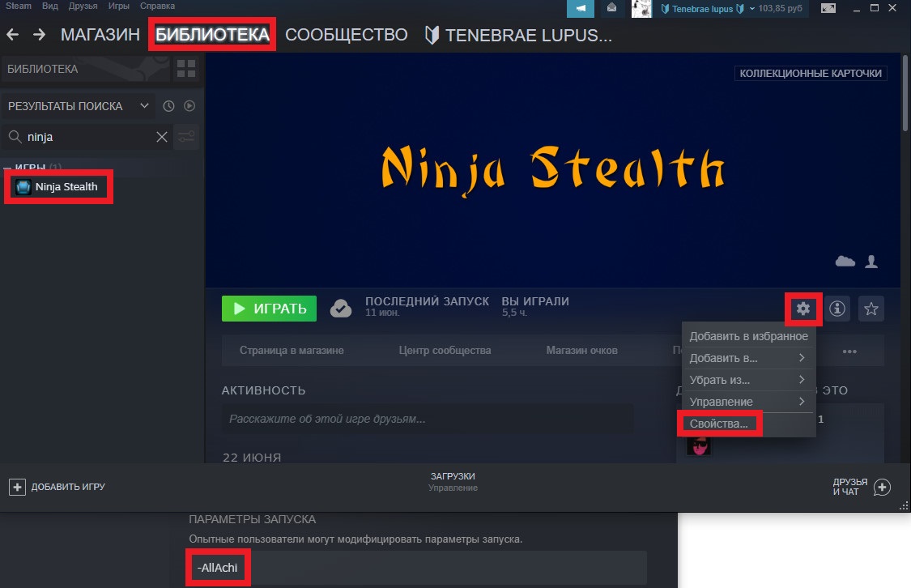Choose Добавить в избранное menu entry
The width and height of the screenshot is (911, 588).
748,336
